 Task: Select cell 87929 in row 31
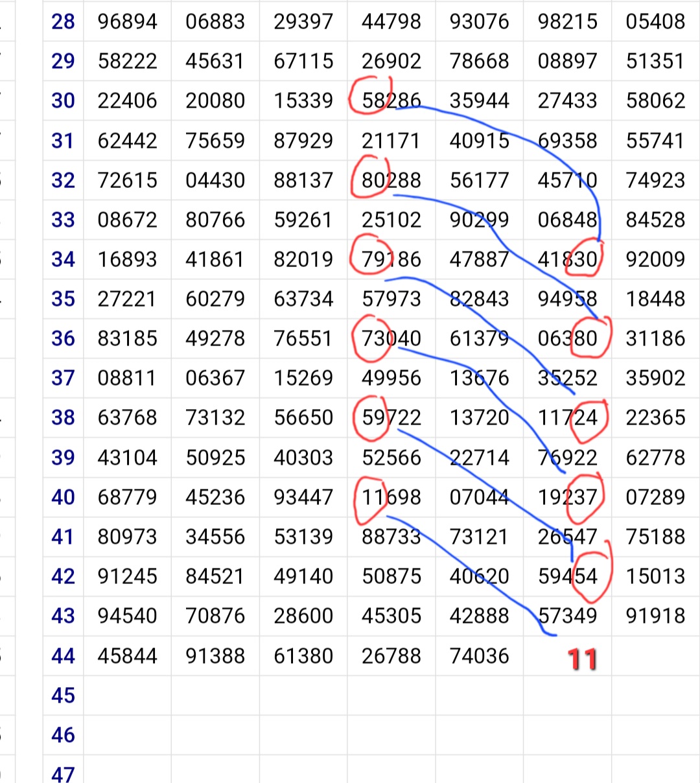click(x=303, y=141)
